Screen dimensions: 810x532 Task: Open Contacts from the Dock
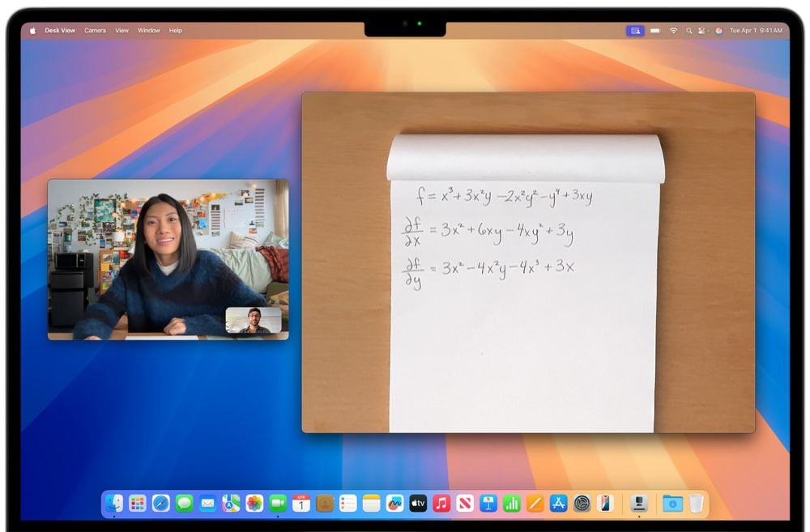pyautogui.click(x=325, y=503)
